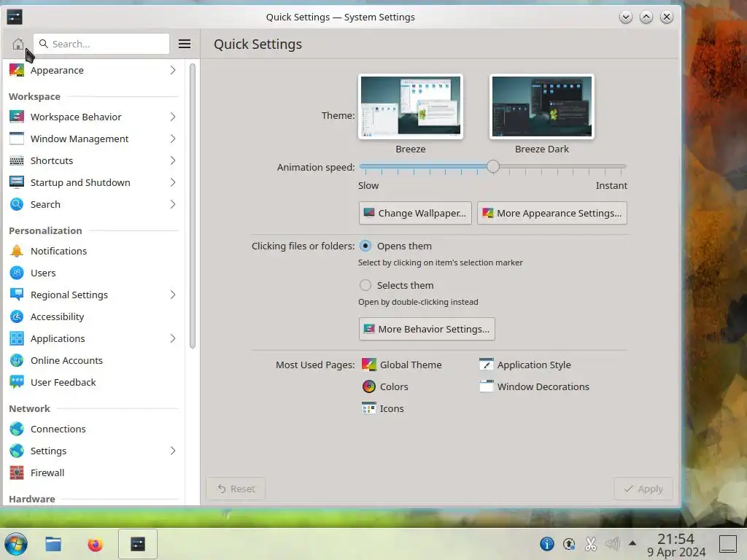Click the Change Wallpaper button
The height and width of the screenshot is (560, 747).
click(415, 213)
